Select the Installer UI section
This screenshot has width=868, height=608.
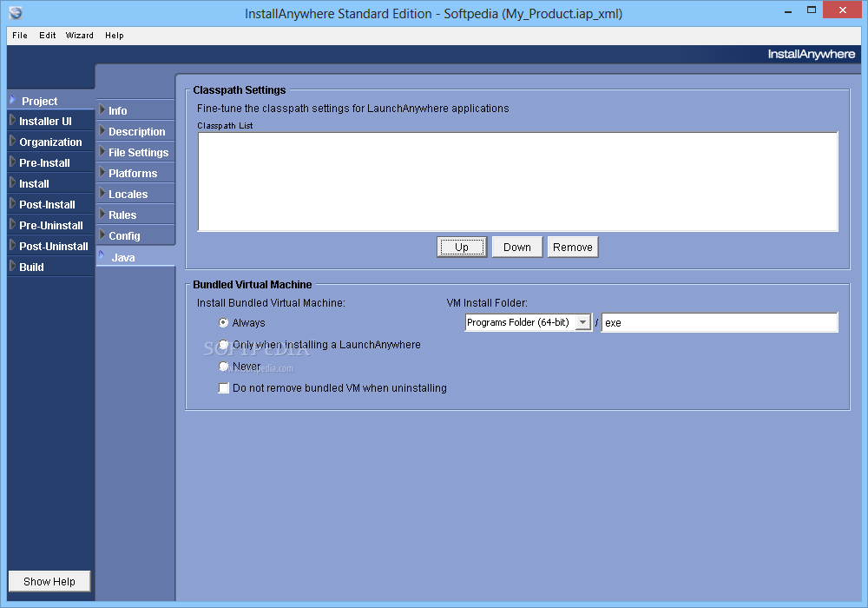tap(51, 122)
